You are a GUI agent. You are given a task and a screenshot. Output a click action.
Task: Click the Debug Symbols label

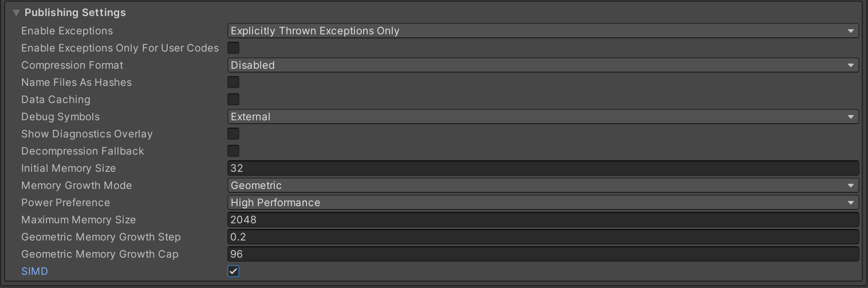[60, 117]
